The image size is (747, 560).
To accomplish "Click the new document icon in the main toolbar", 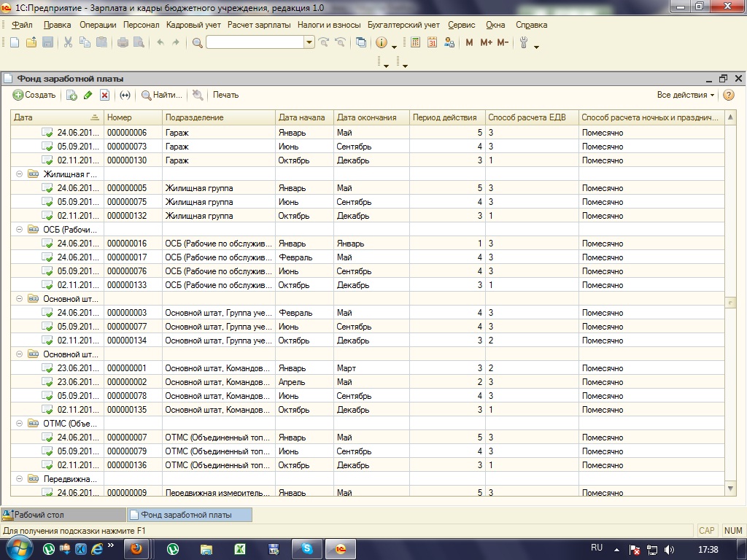I will (x=15, y=43).
